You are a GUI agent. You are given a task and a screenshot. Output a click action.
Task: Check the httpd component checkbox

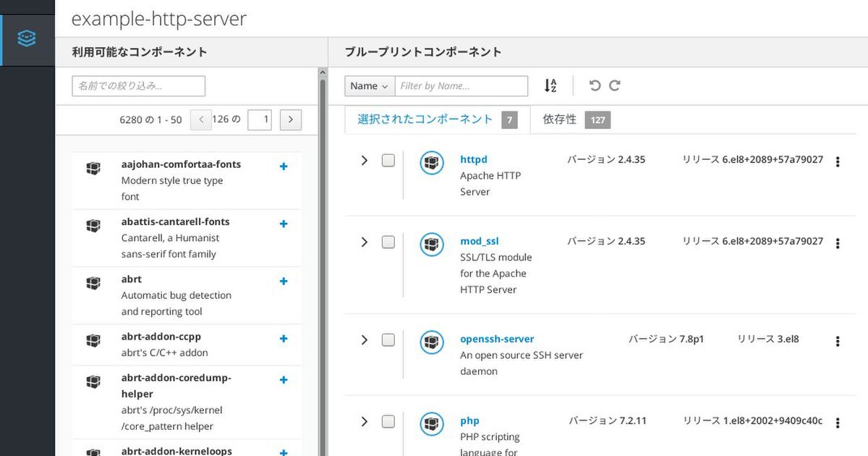[388, 161]
